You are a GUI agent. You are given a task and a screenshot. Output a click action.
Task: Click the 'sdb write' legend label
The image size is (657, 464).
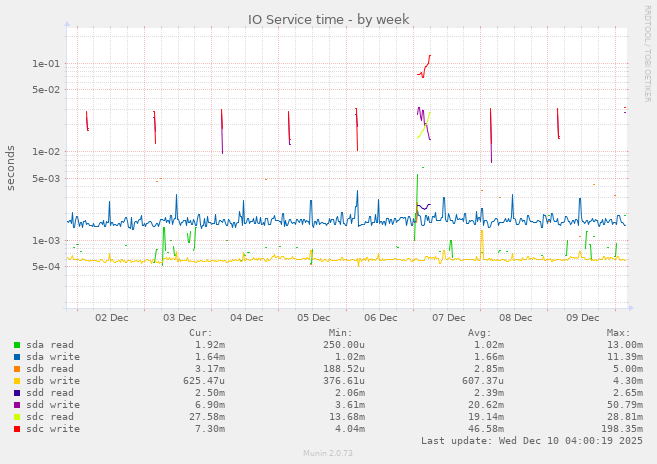pyautogui.click(x=53, y=381)
